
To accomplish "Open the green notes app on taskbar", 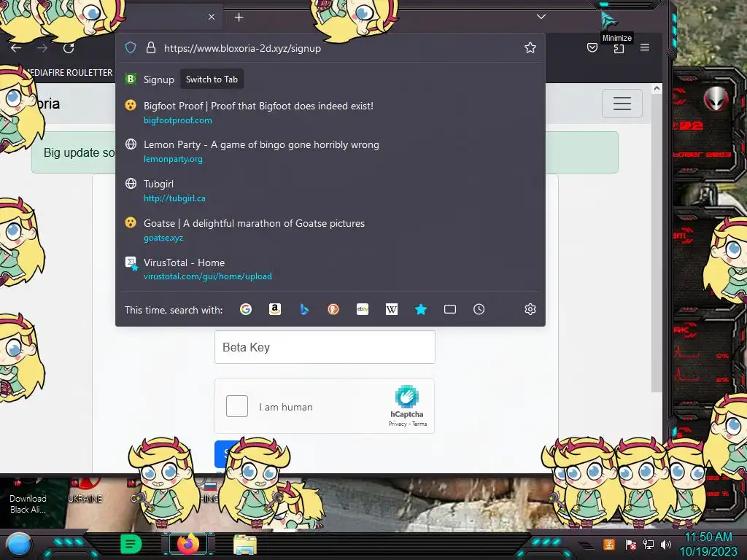I will [131, 544].
